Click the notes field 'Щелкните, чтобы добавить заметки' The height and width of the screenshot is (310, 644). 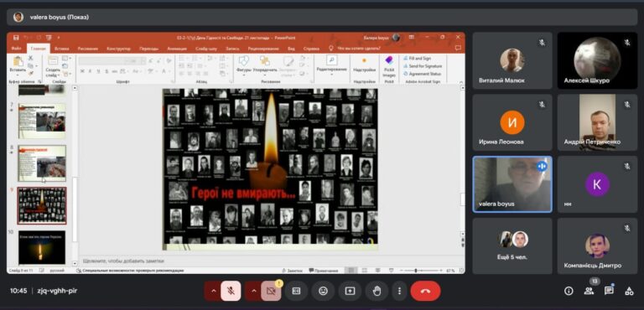pyautogui.click(x=124, y=261)
